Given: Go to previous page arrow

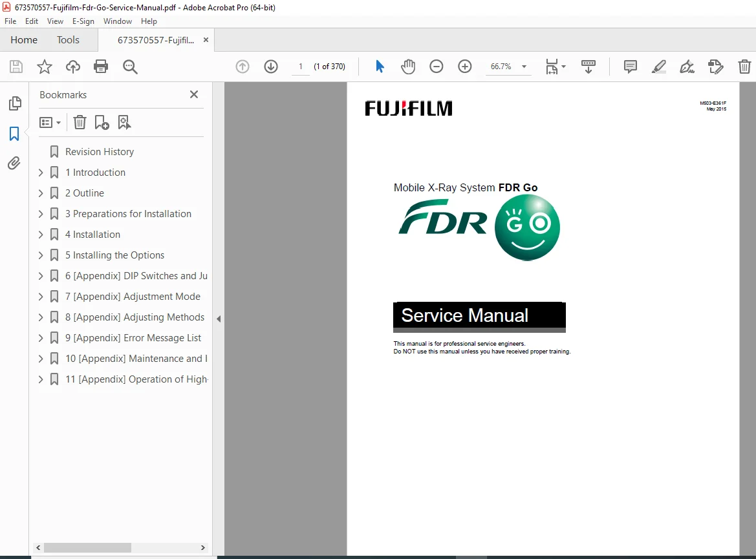Looking at the screenshot, I should click(x=243, y=67).
